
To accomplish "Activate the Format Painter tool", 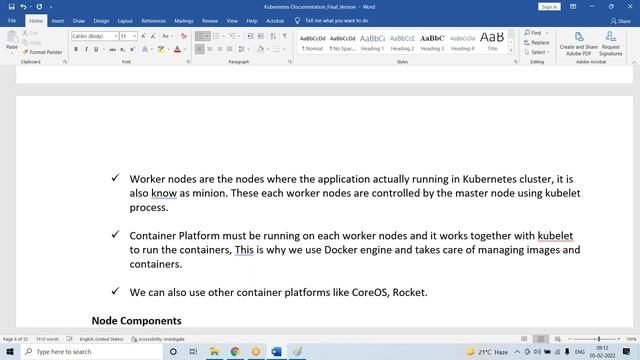I will [42, 52].
